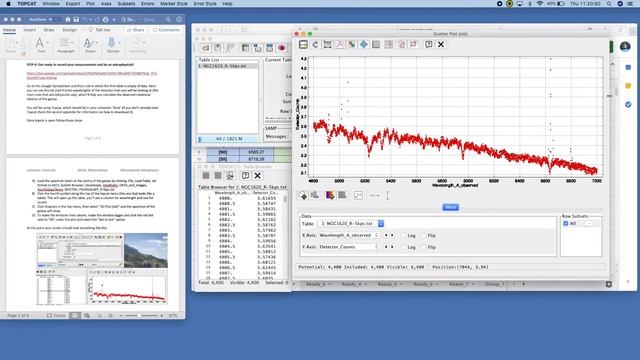Toggle the X Axis Flip checkbox

click(424, 236)
